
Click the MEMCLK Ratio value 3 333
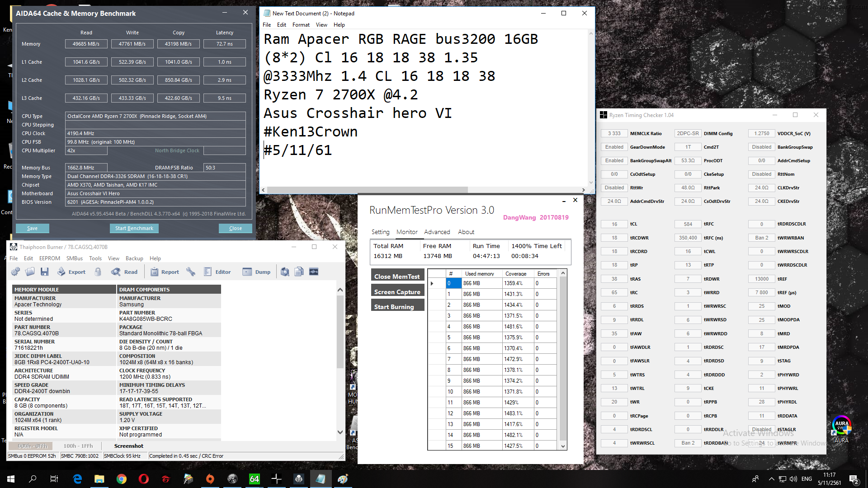pos(614,133)
